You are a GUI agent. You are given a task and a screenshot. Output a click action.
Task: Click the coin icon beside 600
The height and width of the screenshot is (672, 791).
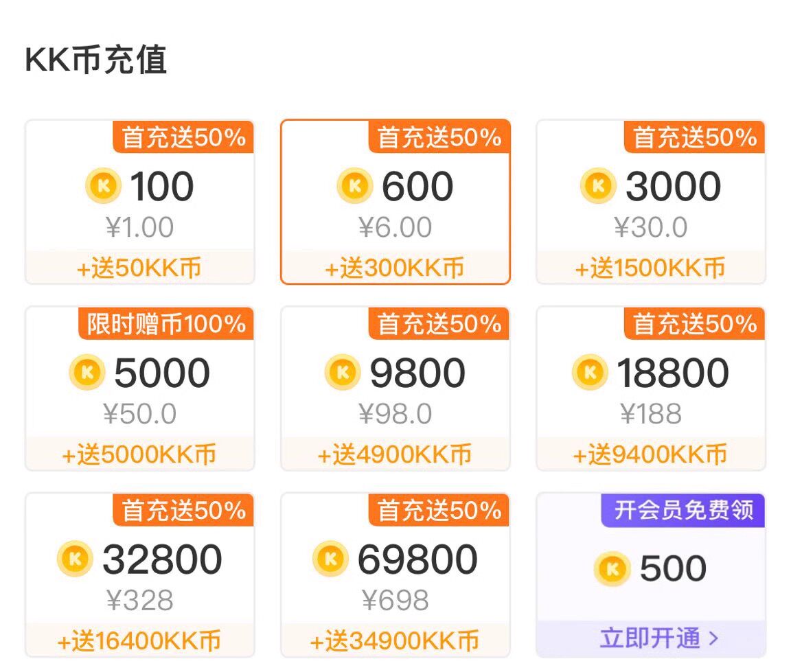pyautogui.click(x=355, y=187)
